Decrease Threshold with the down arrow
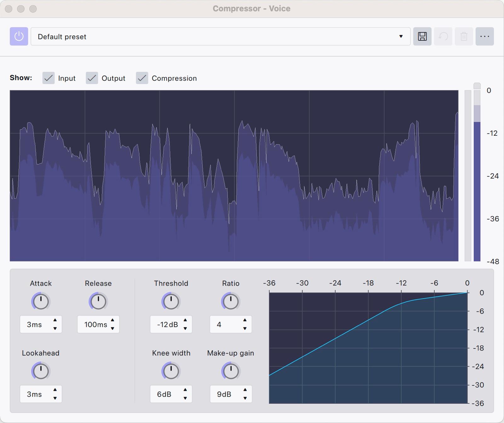504x423 pixels. 185,329
